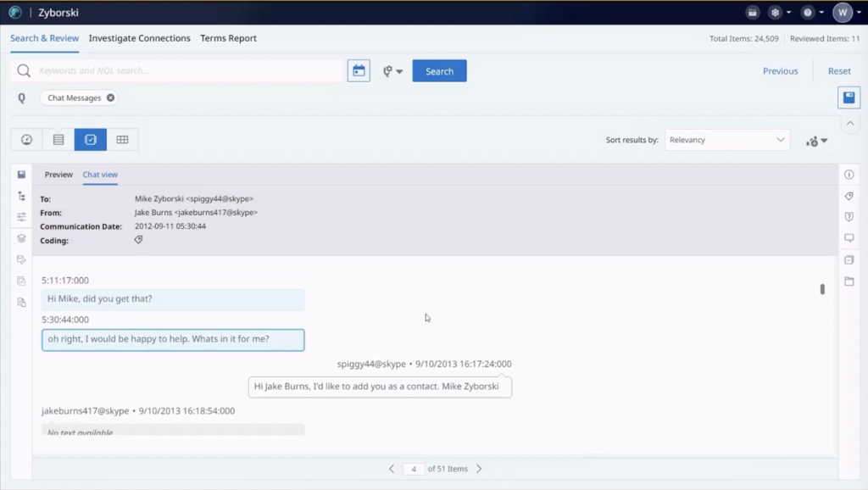868x490 pixels.
Task: Open the concept filter dropdown beside calendar
Action: coord(392,71)
